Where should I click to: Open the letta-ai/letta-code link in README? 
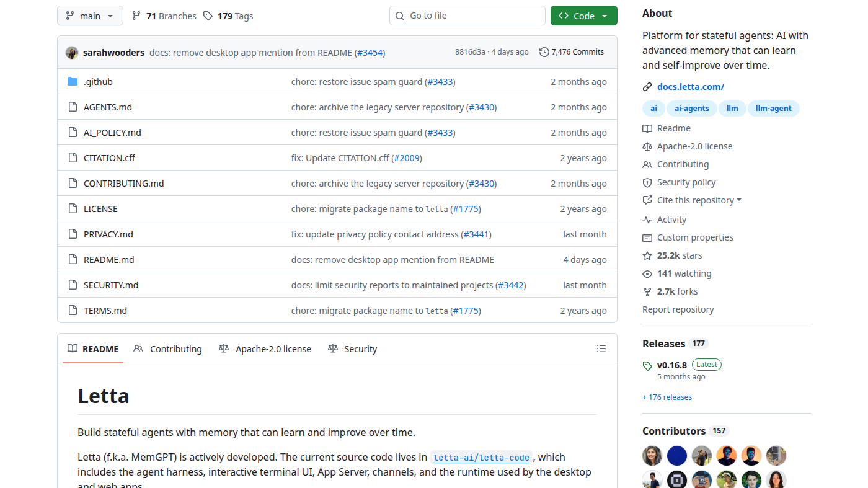(481, 458)
